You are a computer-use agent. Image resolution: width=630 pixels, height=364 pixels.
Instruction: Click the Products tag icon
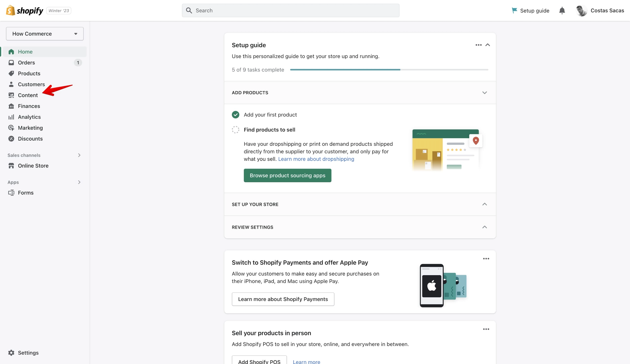click(x=11, y=73)
